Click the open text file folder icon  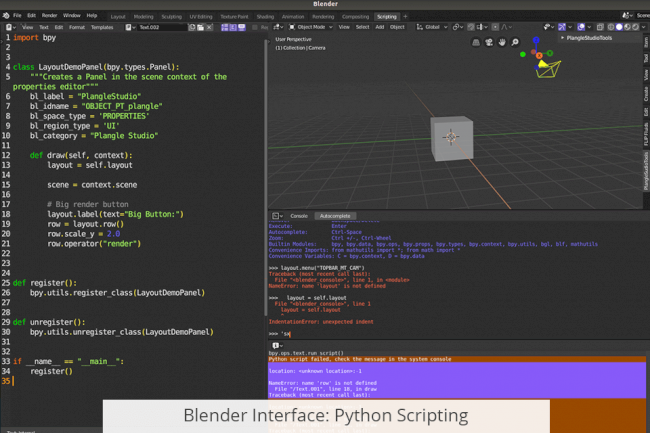(201, 27)
